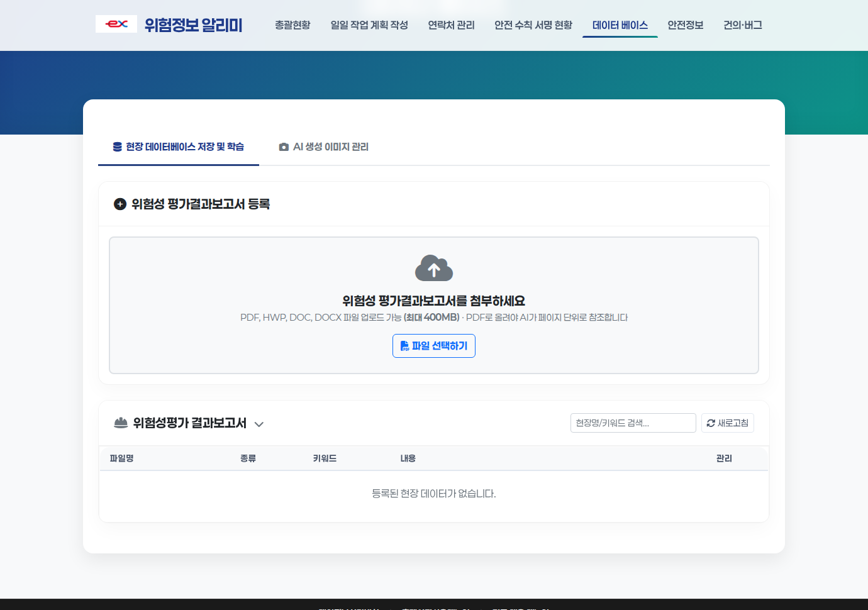Image resolution: width=868 pixels, height=610 pixels.
Task: Switch to AI 생성 이미지 관리 tab
Action: pyautogui.click(x=323, y=147)
